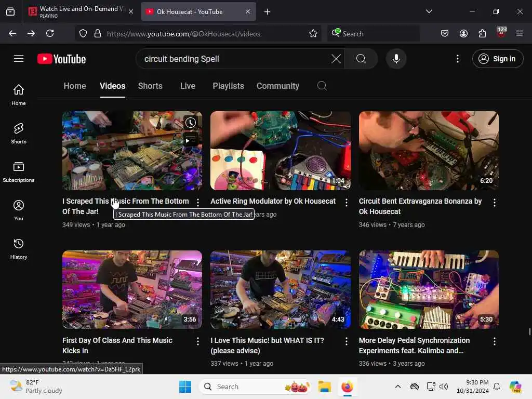Go to Home in the YouTube sidebar
The image size is (532, 399).
[19, 95]
